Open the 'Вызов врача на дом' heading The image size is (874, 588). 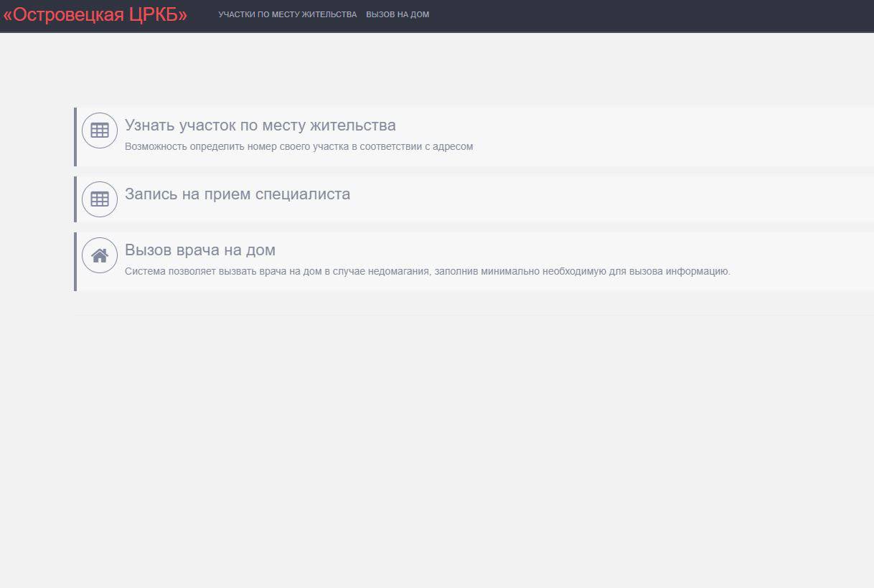click(x=200, y=250)
